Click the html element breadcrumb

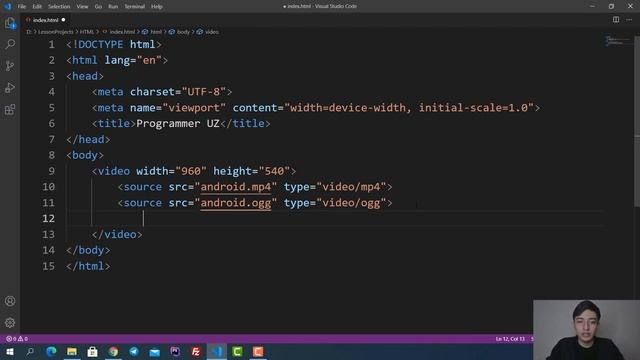point(156,32)
